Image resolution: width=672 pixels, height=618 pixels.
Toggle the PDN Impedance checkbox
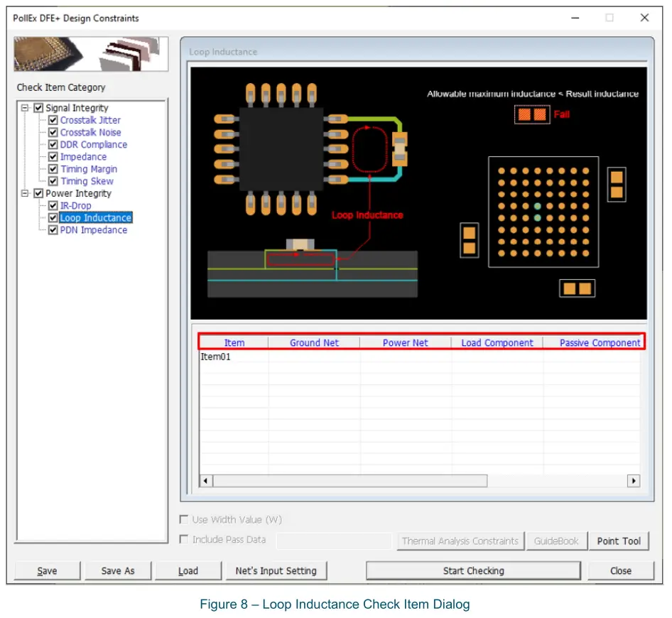click(53, 230)
